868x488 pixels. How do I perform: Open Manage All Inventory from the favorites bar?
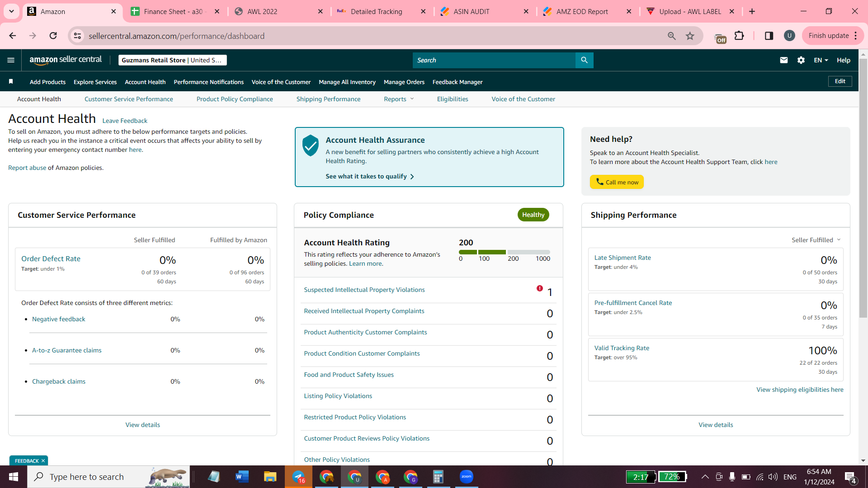(x=347, y=82)
